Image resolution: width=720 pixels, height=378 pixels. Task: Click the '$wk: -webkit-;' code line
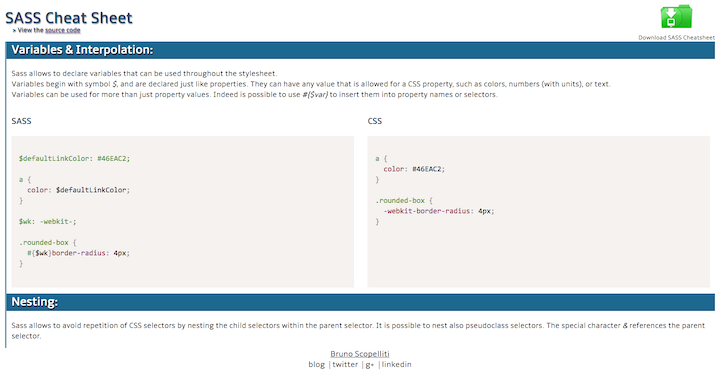click(48, 221)
